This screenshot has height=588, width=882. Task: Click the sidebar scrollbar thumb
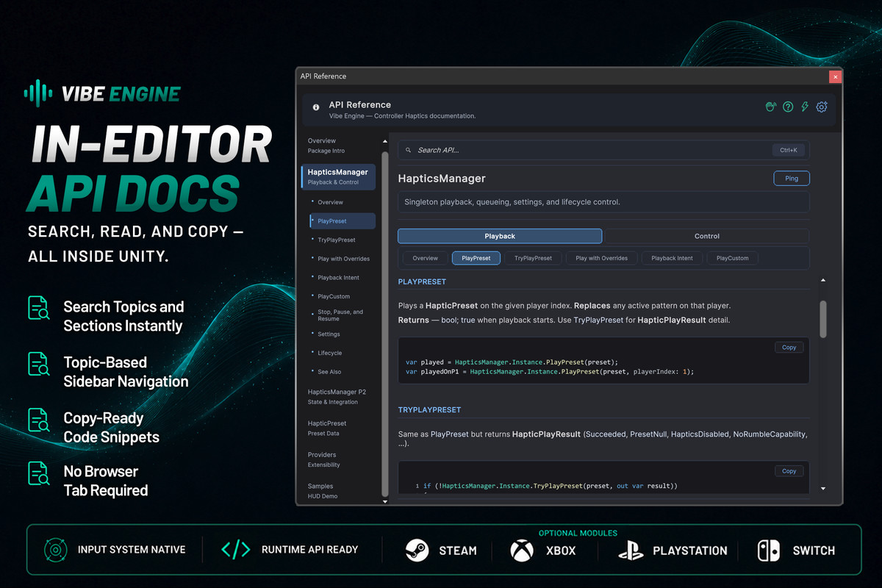384,323
